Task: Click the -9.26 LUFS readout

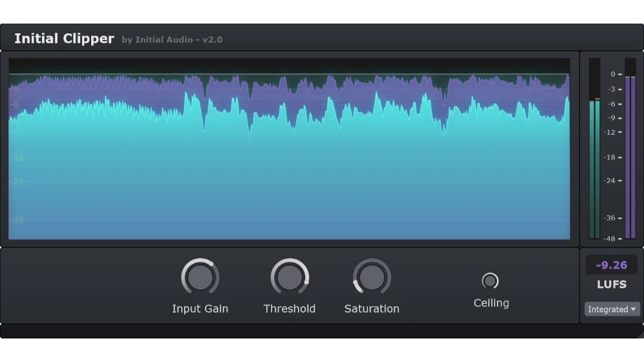Action: pos(612,265)
